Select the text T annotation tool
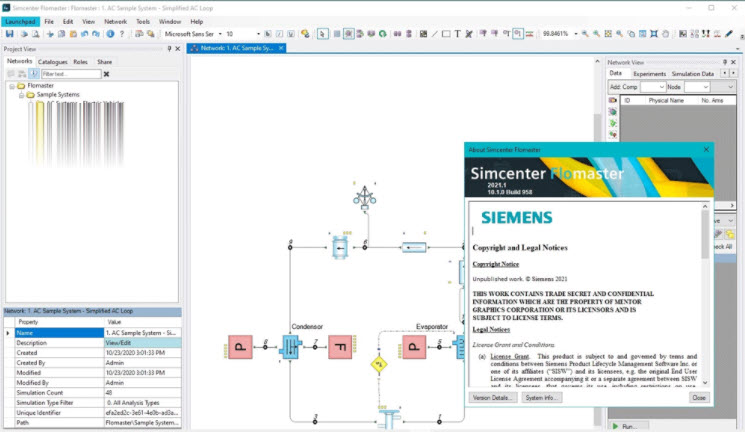 pos(457,34)
